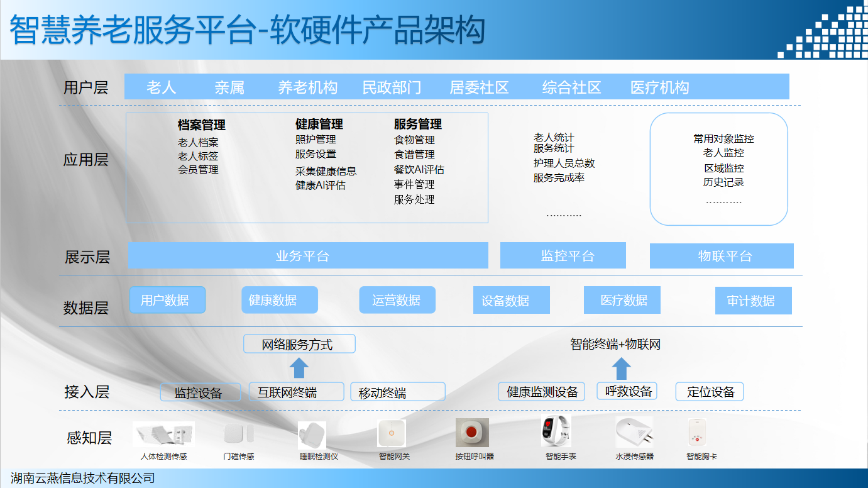The height and width of the screenshot is (488, 868).
Task: Select the smart watch image
Action: tap(556, 431)
